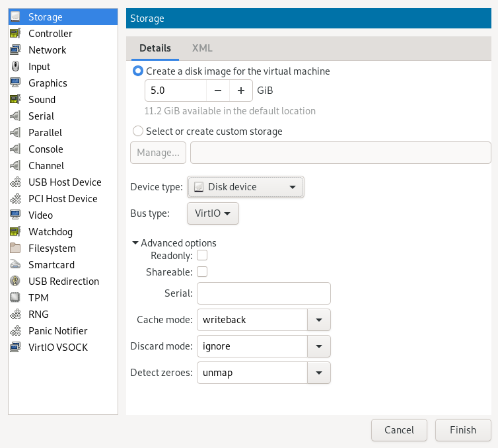Open the Filesystem folder icon
498x448 pixels.
[16, 248]
